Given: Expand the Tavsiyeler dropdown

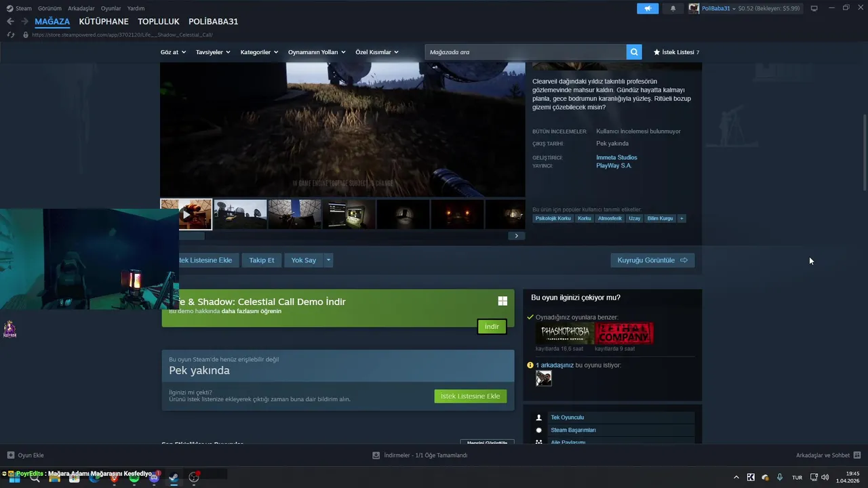Looking at the screenshot, I should coord(213,52).
